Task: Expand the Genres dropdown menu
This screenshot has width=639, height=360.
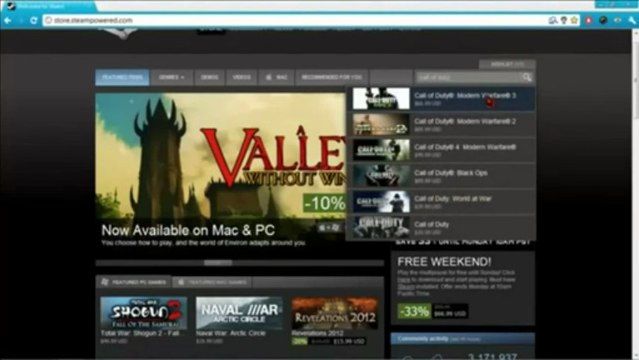Action: click(x=171, y=77)
